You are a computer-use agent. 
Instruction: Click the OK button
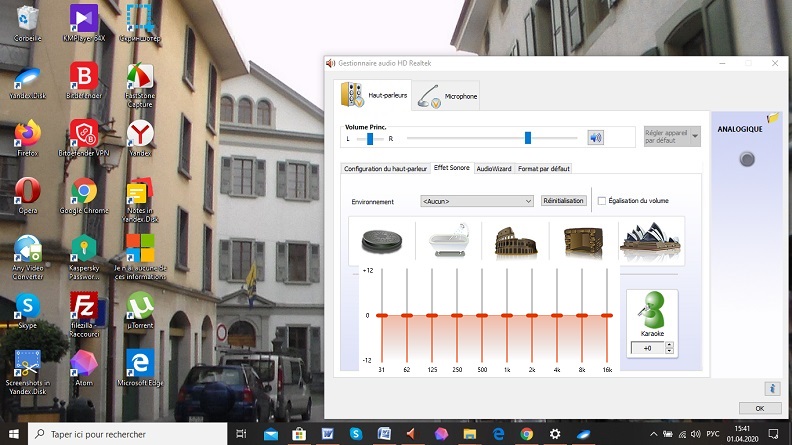click(x=760, y=408)
